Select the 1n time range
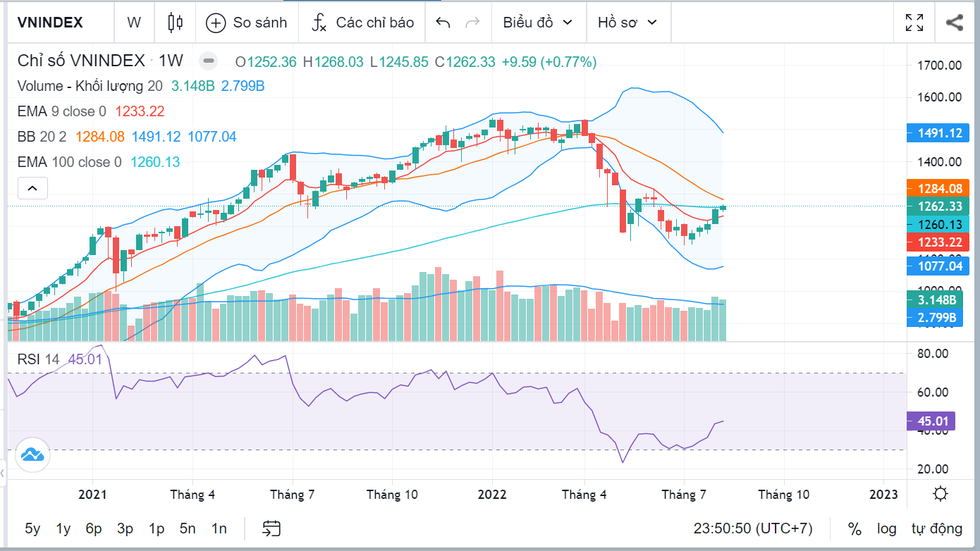 click(219, 528)
